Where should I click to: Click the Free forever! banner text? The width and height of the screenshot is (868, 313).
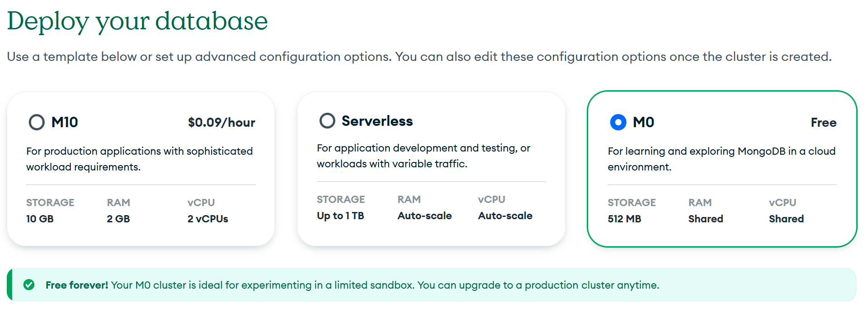(x=77, y=285)
